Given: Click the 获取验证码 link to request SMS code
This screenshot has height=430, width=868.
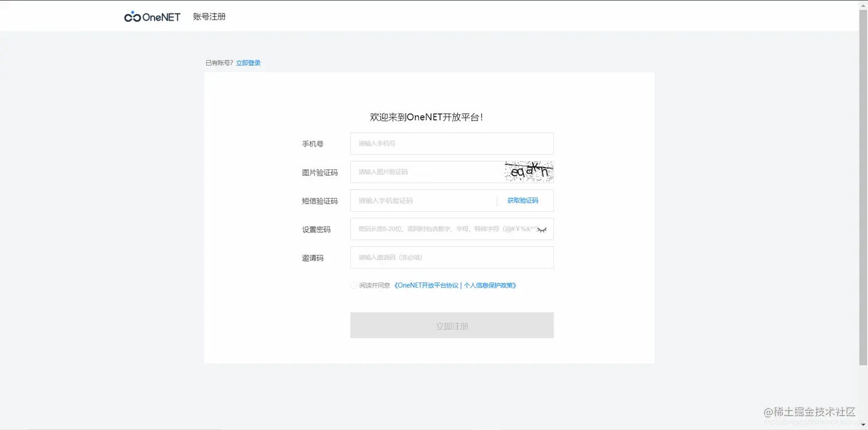Looking at the screenshot, I should (522, 200).
